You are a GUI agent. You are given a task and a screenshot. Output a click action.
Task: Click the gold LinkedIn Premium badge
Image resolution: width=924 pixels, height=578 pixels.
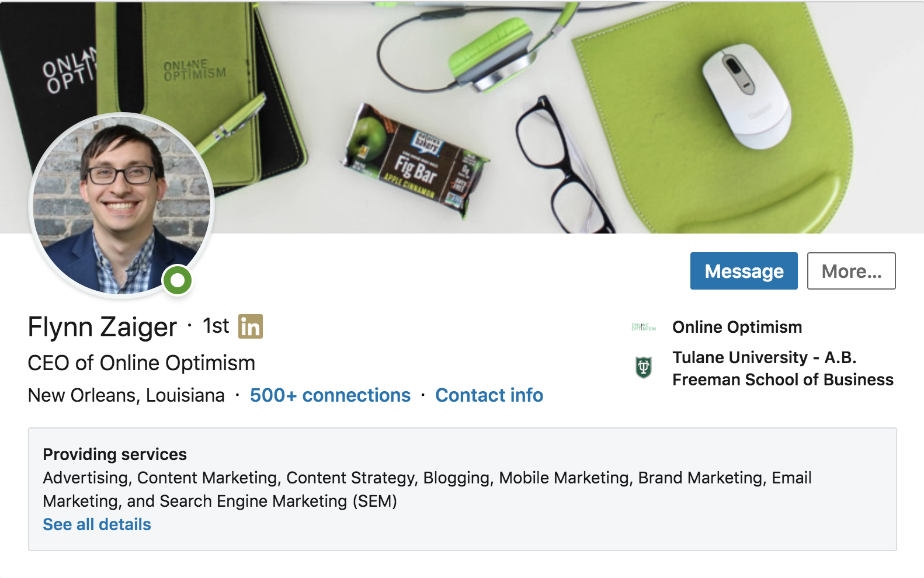251,326
